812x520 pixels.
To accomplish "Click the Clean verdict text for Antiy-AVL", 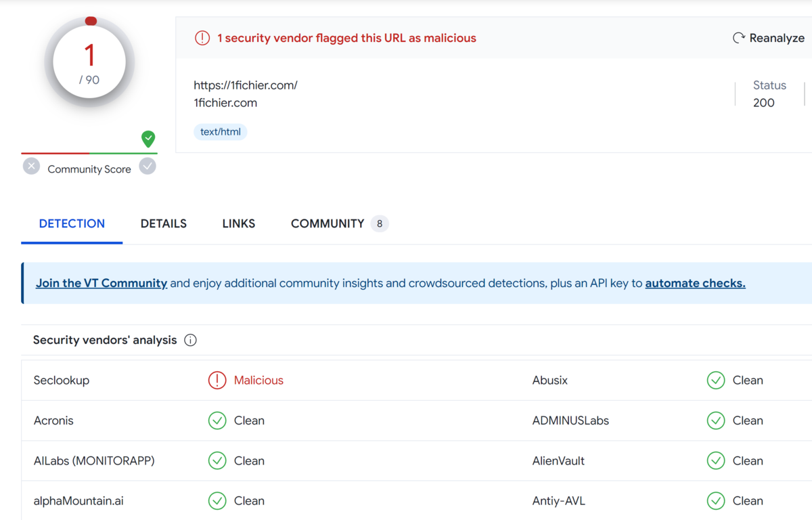I will coord(748,501).
